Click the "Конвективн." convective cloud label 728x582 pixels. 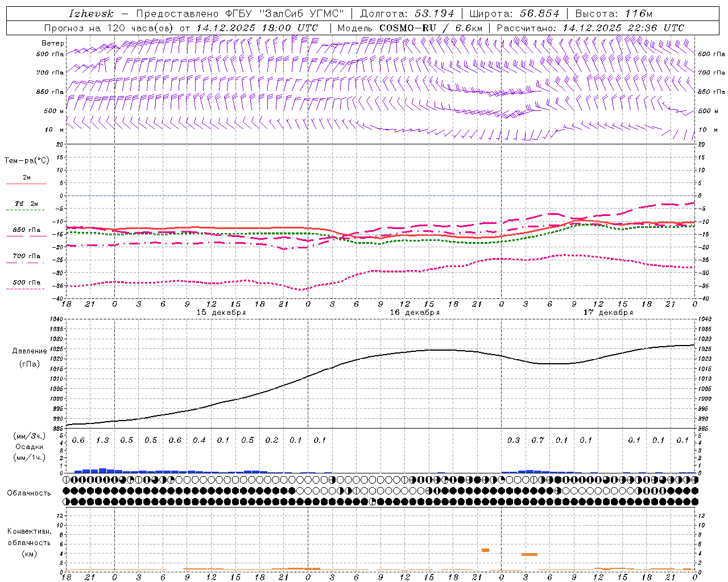point(30,531)
